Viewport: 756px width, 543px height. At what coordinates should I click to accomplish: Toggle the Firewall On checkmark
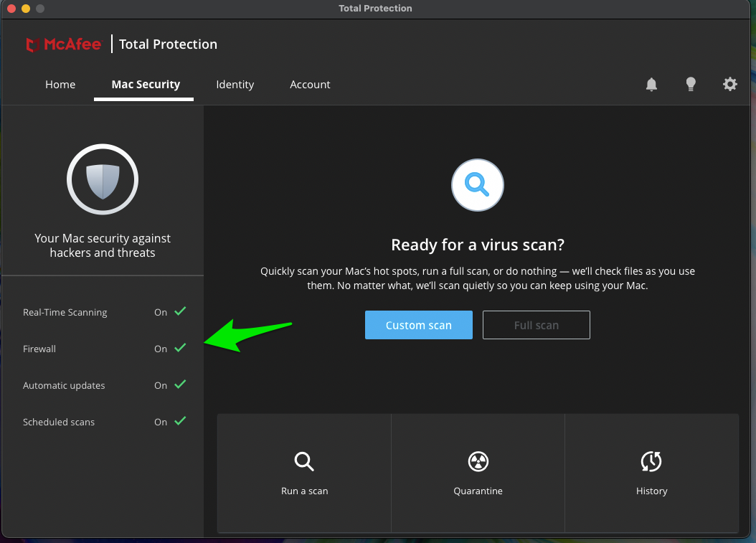point(179,348)
